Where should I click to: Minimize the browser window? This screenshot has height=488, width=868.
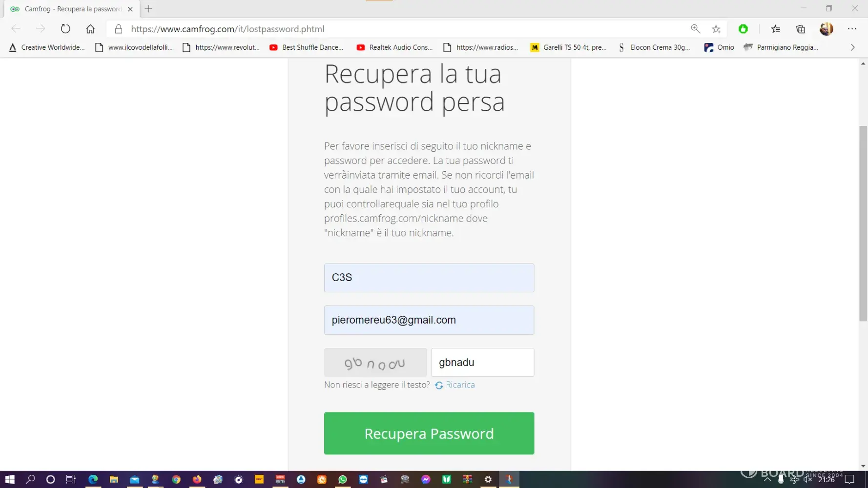click(x=803, y=8)
